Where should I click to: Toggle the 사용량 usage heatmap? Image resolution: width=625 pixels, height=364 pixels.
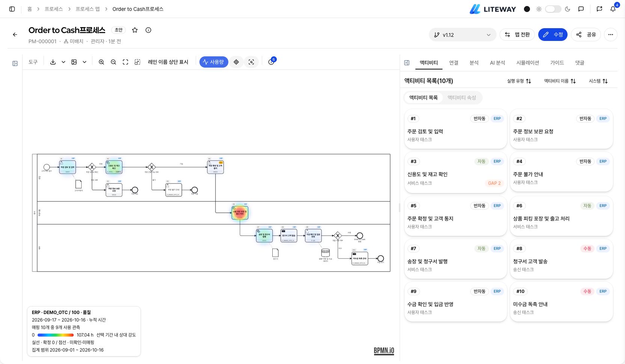214,62
